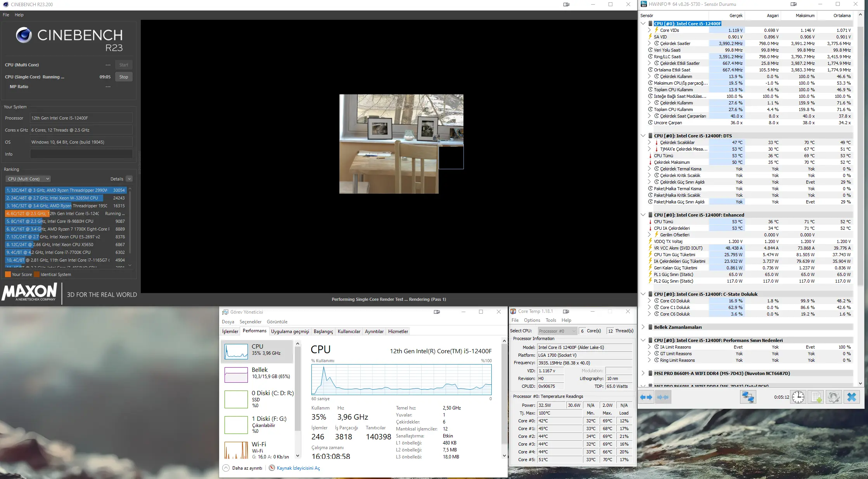Viewport: 868px width, 479px height.
Task: Click HWiNFO titlebar compact overlay icon
Action: click(x=794, y=4)
